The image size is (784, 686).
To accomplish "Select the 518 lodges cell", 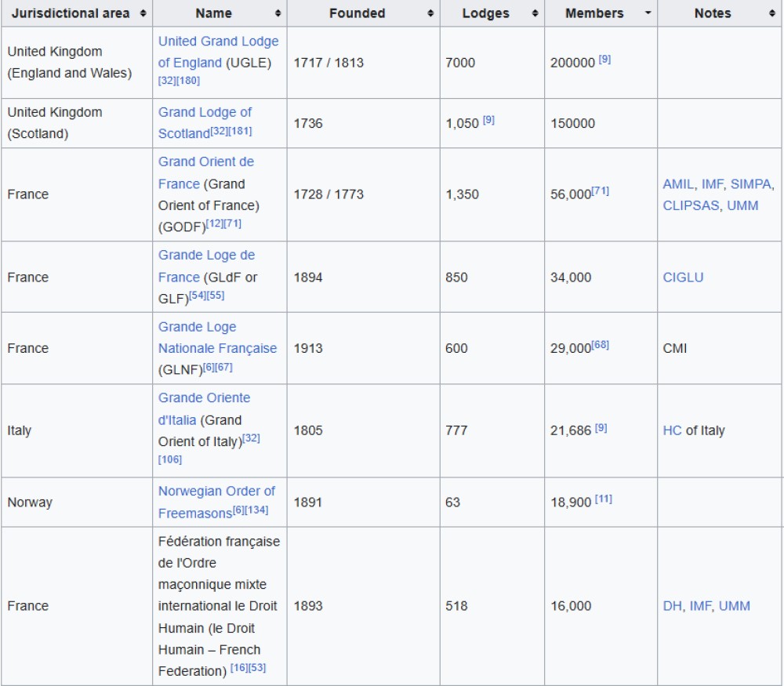I will [x=492, y=606].
